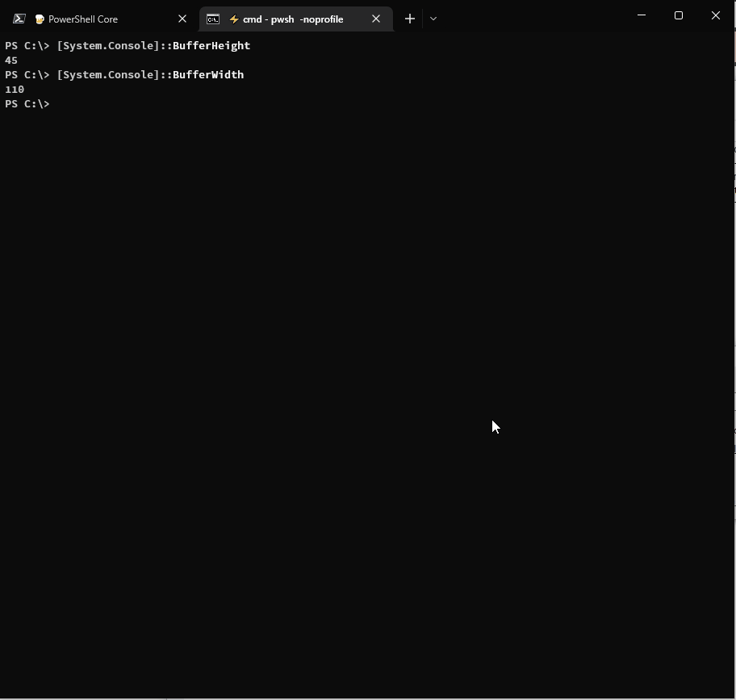Screen dimensions: 736x700
Task: Click the Terminal icon in the title bar corner
Action: 18,18
